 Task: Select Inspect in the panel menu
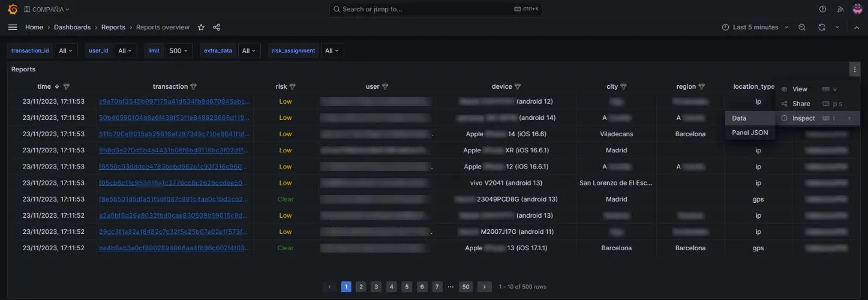pos(818,118)
